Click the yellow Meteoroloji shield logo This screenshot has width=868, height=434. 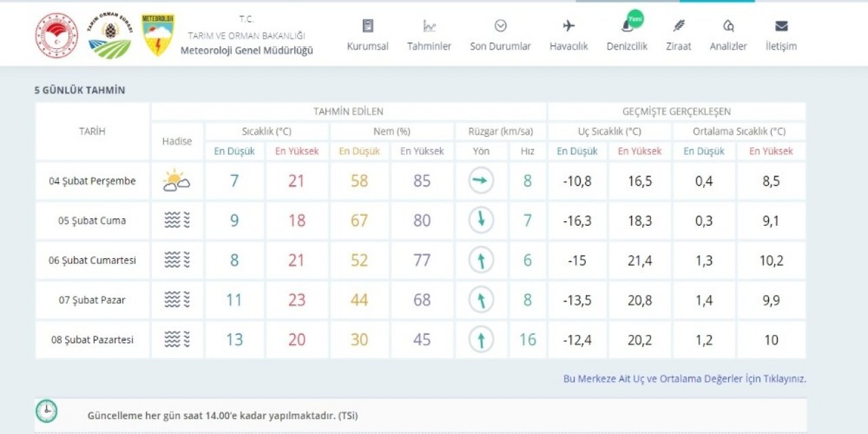[x=158, y=35]
